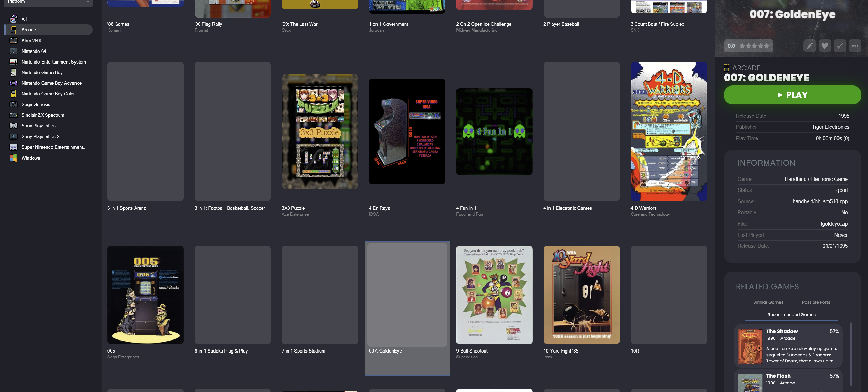The width and height of the screenshot is (868, 392).
Task: Select Windows platform label
Action: (x=31, y=158)
